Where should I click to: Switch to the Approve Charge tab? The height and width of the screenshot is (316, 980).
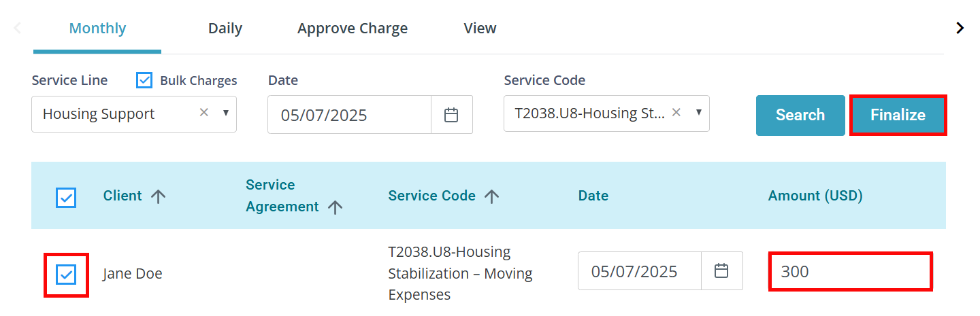pos(353,29)
